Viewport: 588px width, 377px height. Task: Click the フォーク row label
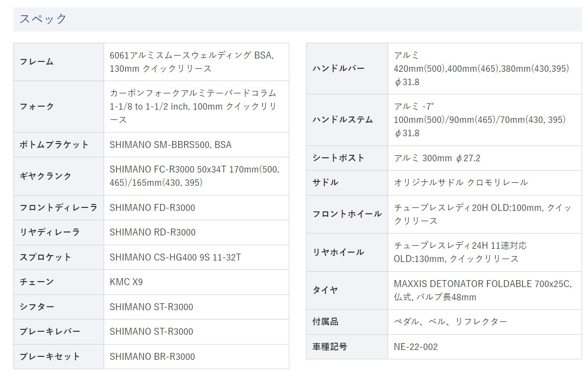tap(36, 107)
